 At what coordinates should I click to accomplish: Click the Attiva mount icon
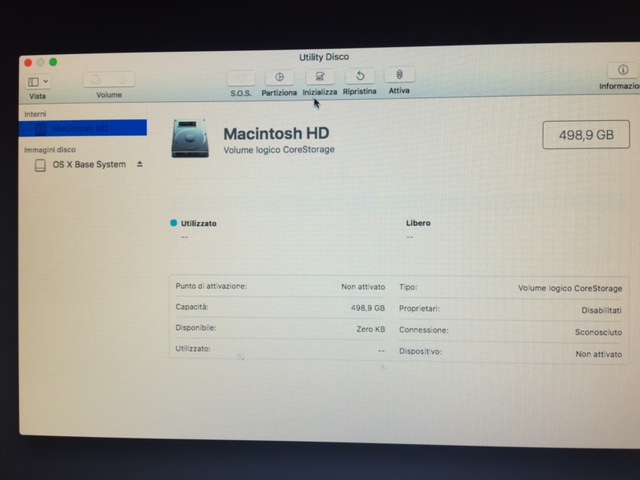click(399, 75)
